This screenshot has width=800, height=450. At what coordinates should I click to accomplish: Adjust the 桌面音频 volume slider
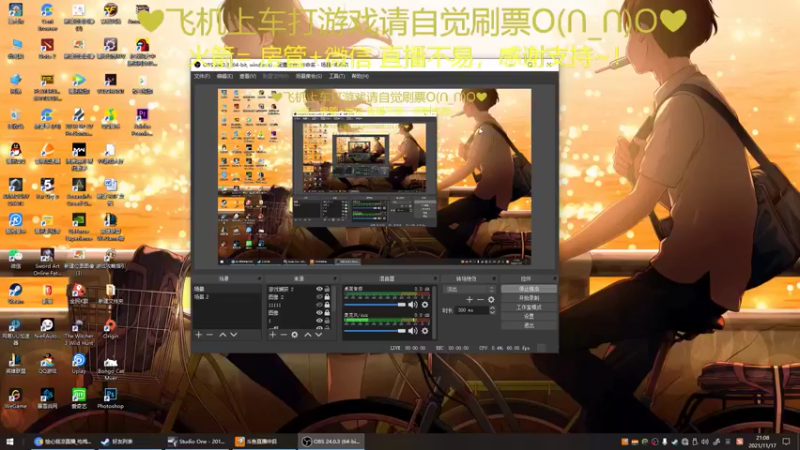[375, 305]
